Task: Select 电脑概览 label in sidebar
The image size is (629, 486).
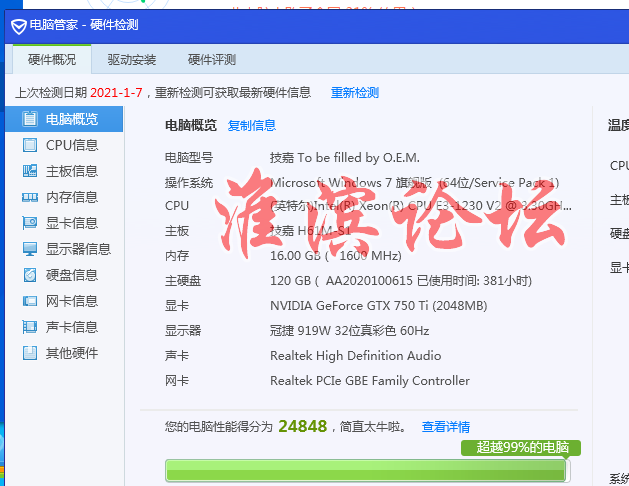Action: [72, 119]
